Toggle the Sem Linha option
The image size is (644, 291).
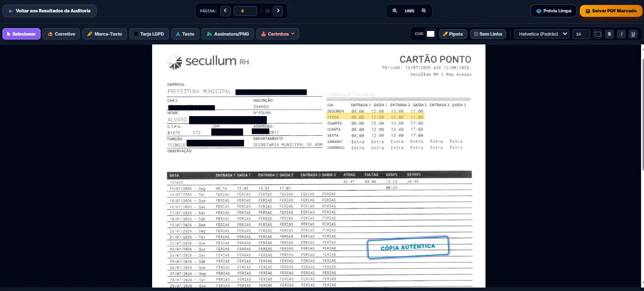pos(487,34)
